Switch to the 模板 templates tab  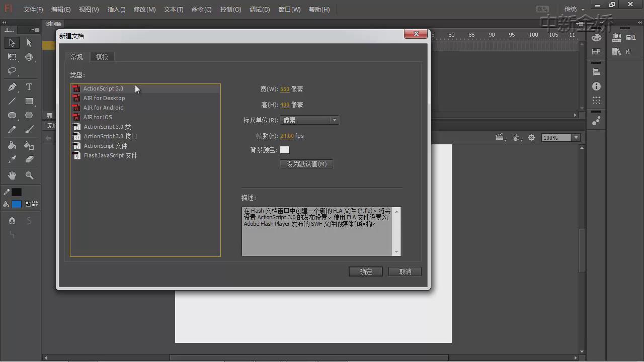(x=102, y=57)
